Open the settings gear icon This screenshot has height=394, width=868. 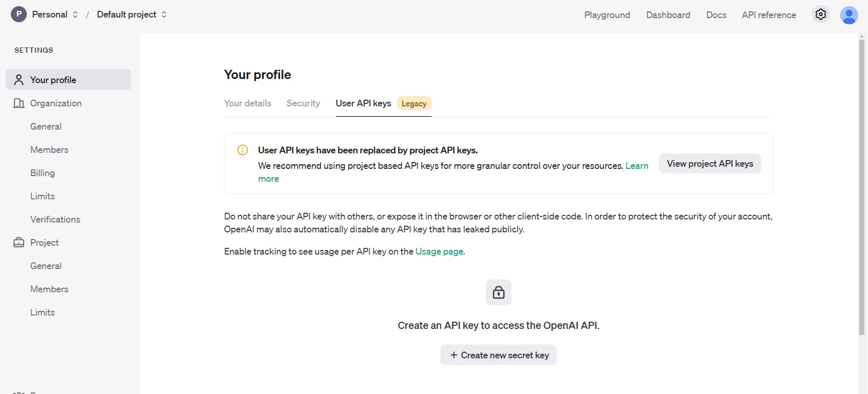tap(821, 14)
